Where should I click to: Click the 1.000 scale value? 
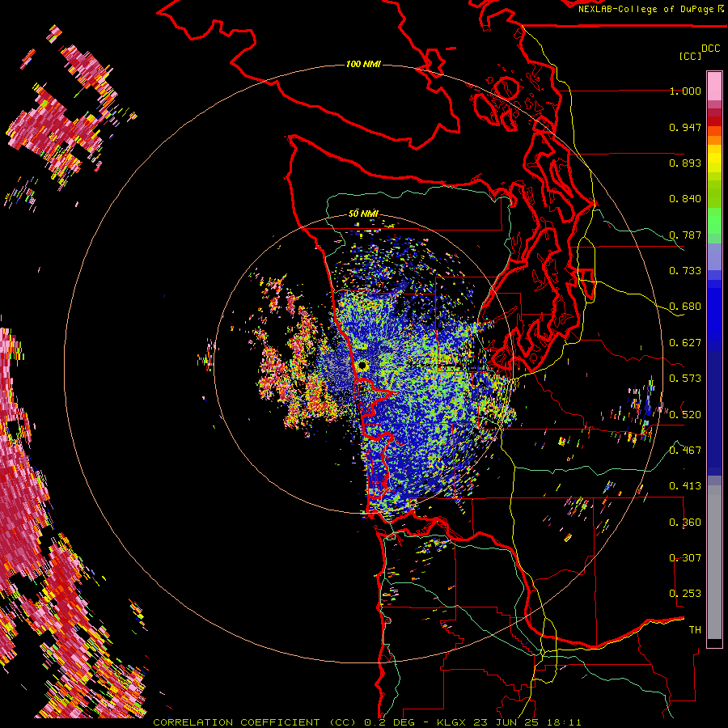pos(685,91)
